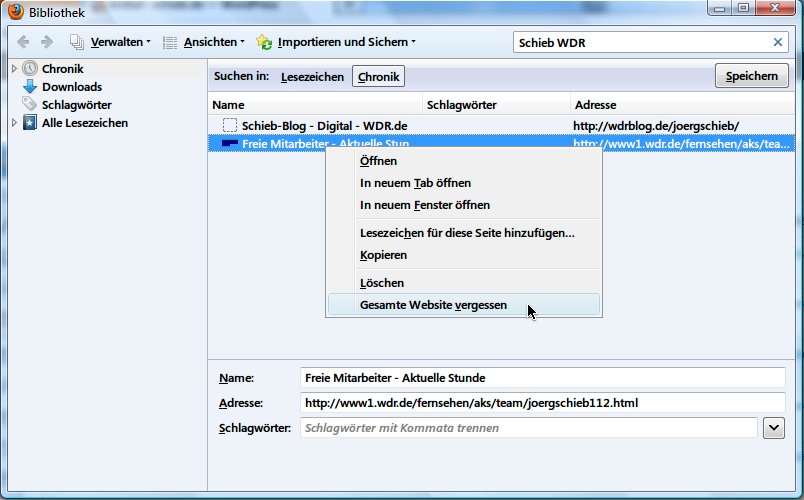Select Schlagwörter in sidebar
This screenshot has height=500, width=804.
[x=76, y=105]
